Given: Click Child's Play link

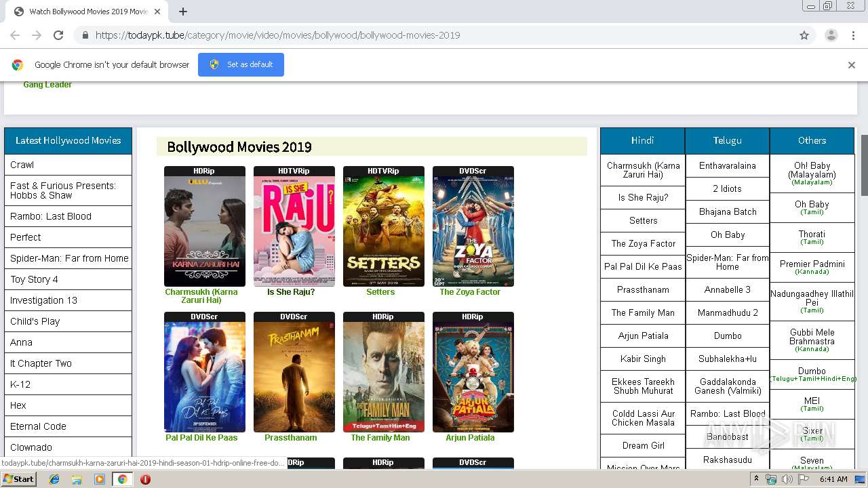Looking at the screenshot, I should click(35, 321).
